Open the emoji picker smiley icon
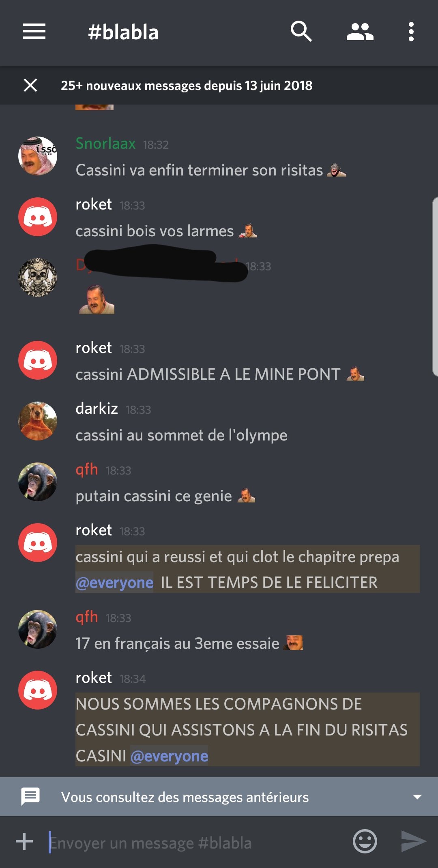The width and height of the screenshot is (438, 868). click(x=365, y=841)
